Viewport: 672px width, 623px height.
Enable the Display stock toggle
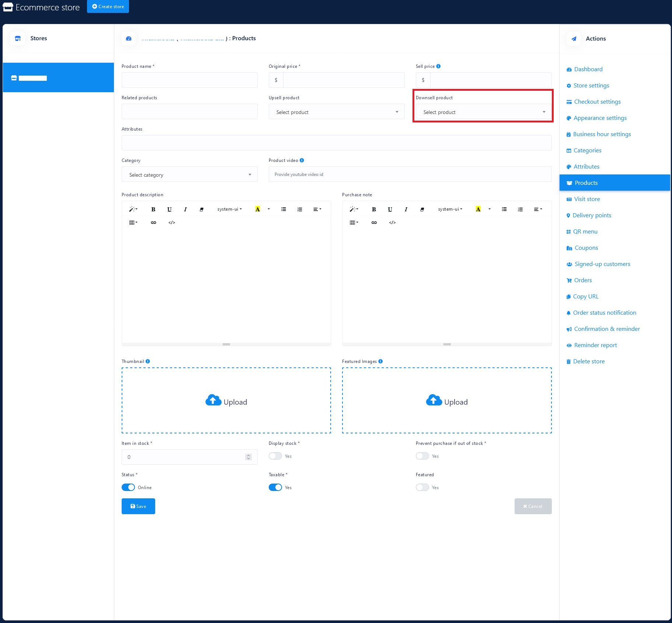[275, 456]
